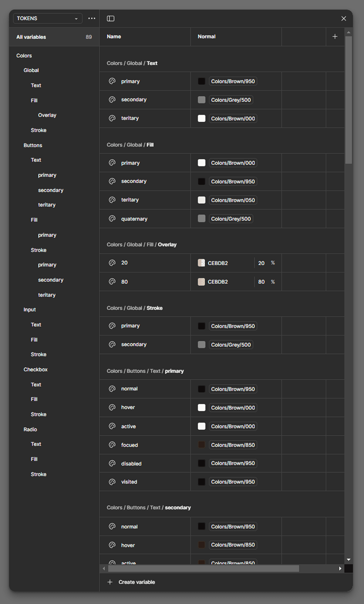
Task: Click the vertical scrollbar thumb
Action: point(349,100)
